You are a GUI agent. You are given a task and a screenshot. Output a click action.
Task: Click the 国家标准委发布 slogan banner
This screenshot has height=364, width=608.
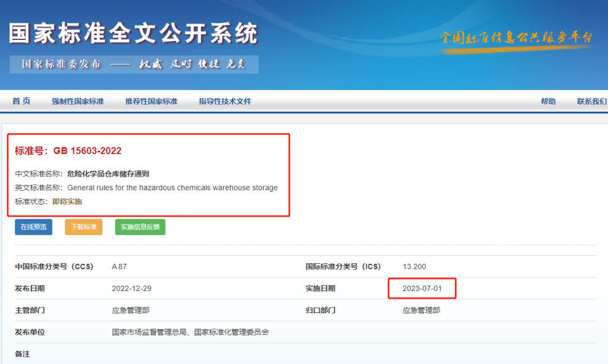[x=134, y=64]
